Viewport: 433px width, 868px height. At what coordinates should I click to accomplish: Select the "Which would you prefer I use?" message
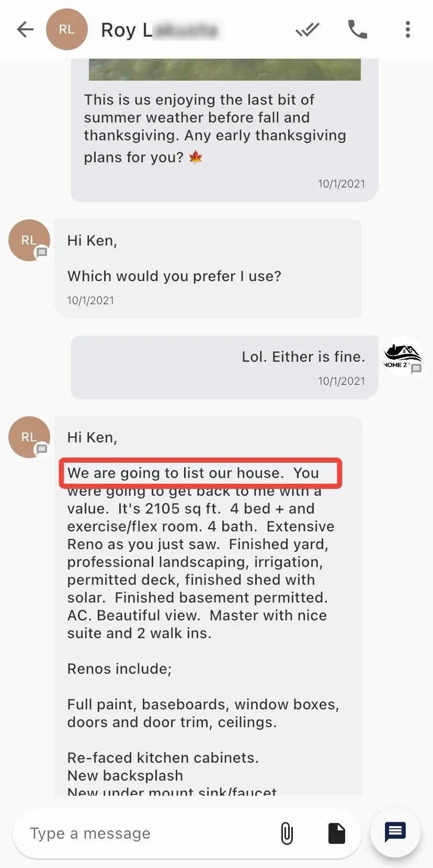(174, 276)
